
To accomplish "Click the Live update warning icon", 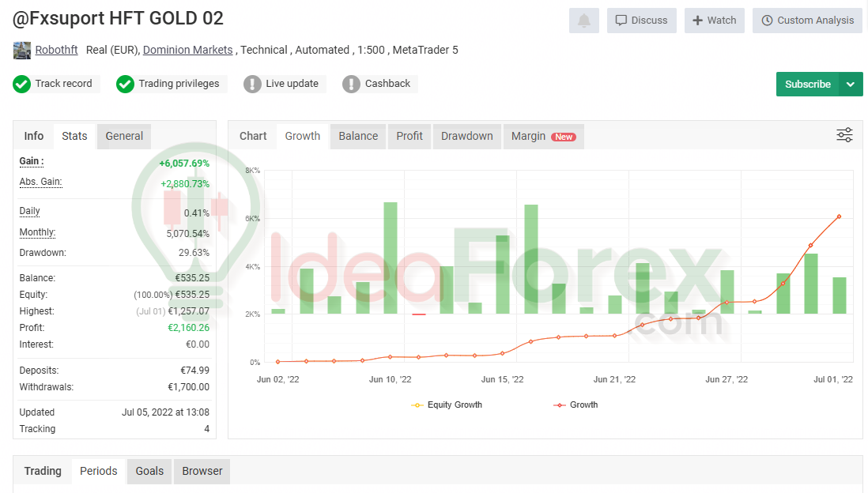I will coord(252,84).
